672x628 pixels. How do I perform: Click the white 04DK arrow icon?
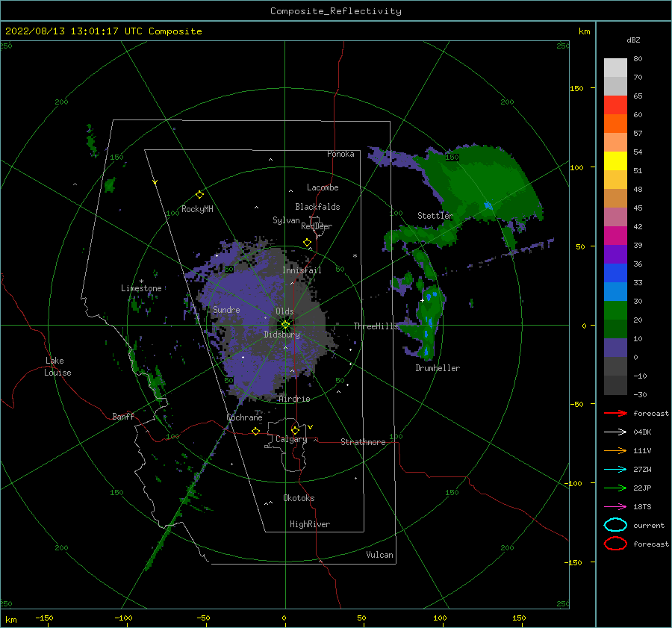[x=615, y=432]
